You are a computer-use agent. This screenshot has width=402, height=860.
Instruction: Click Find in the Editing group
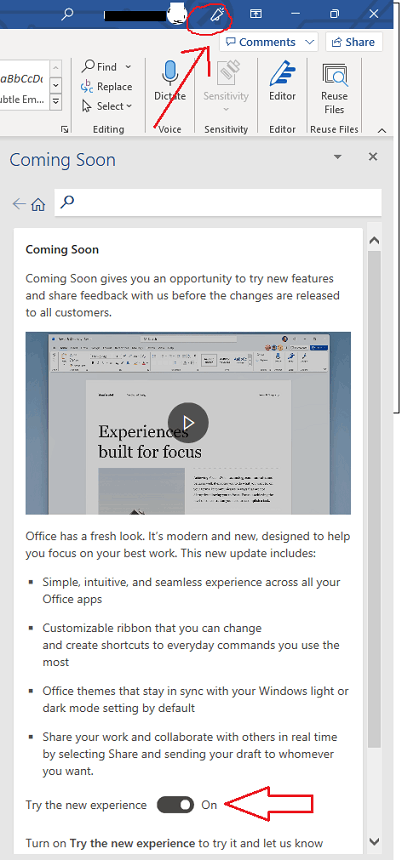100,66
